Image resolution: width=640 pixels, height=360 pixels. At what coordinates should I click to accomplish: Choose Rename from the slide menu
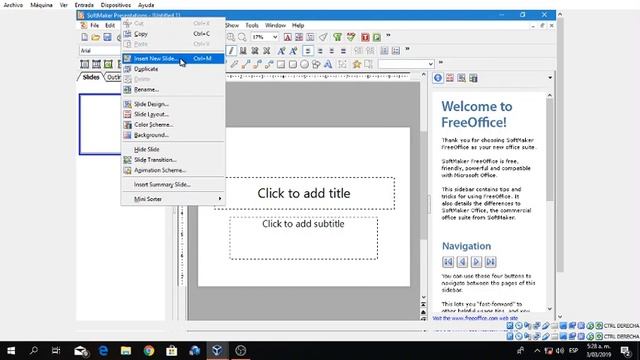173,89
